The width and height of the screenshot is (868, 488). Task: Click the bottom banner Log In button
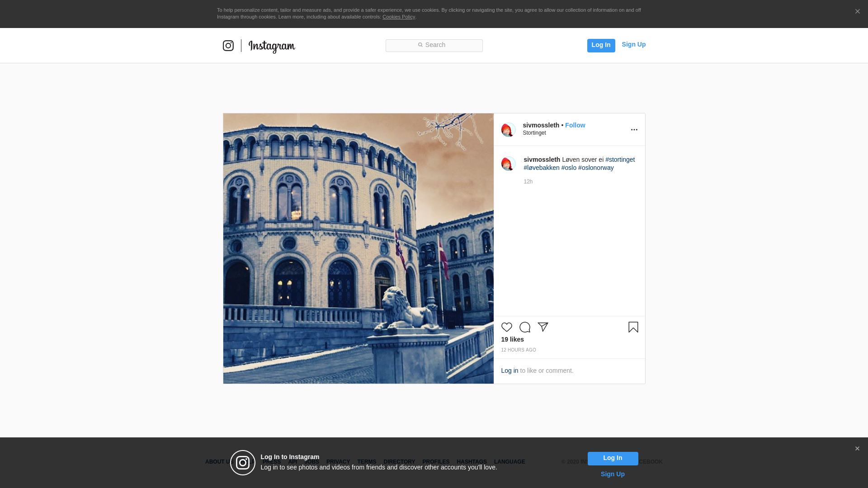613,459
